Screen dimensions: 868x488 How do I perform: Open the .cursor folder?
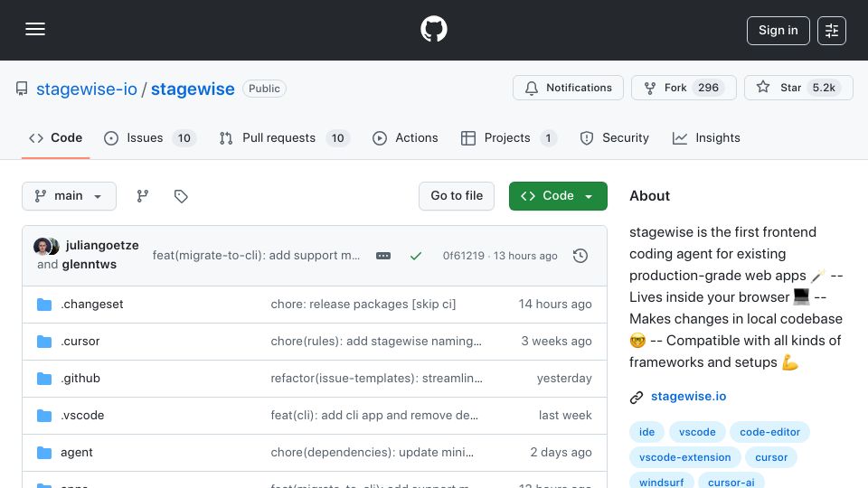[80, 342]
